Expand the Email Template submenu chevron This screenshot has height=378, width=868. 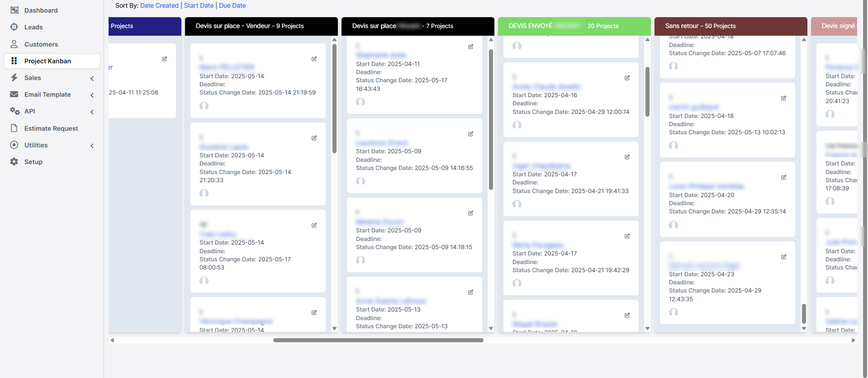[92, 95]
